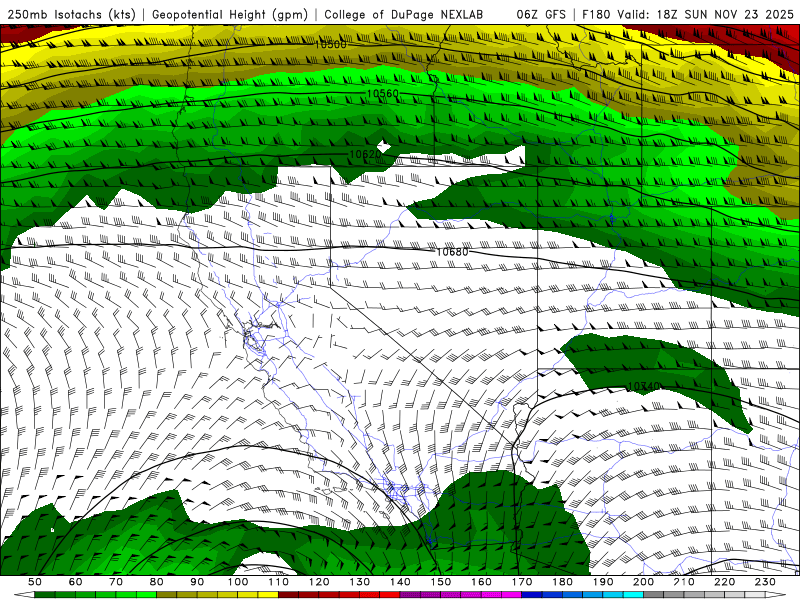Click the 10740 height contour label
This screenshot has width=800, height=600.
tap(643, 387)
